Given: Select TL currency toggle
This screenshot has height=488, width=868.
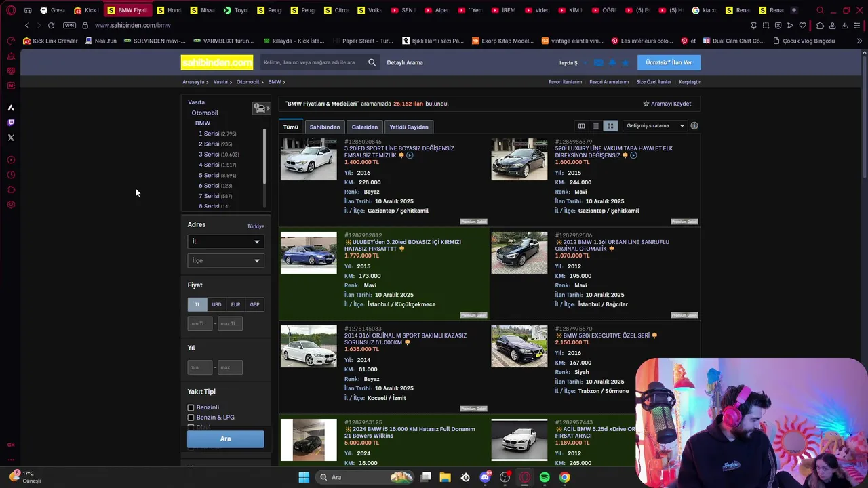Looking at the screenshot, I should (x=197, y=304).
